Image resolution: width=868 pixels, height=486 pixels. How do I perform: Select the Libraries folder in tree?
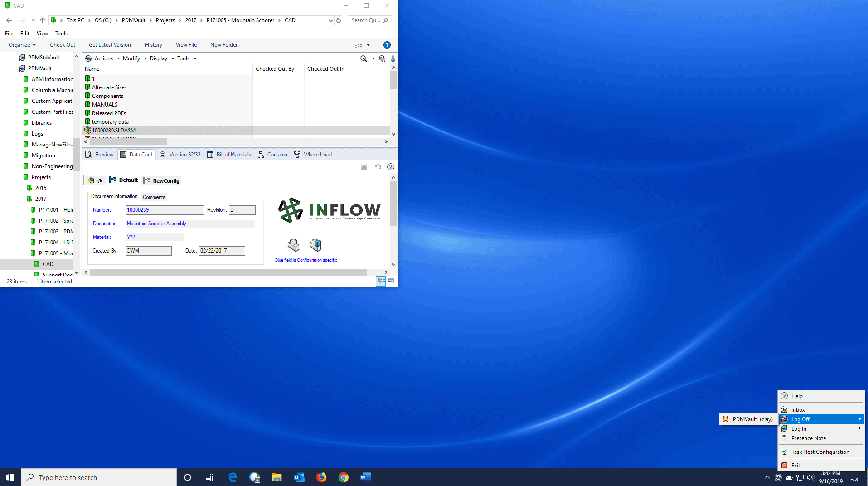[42, 123]
